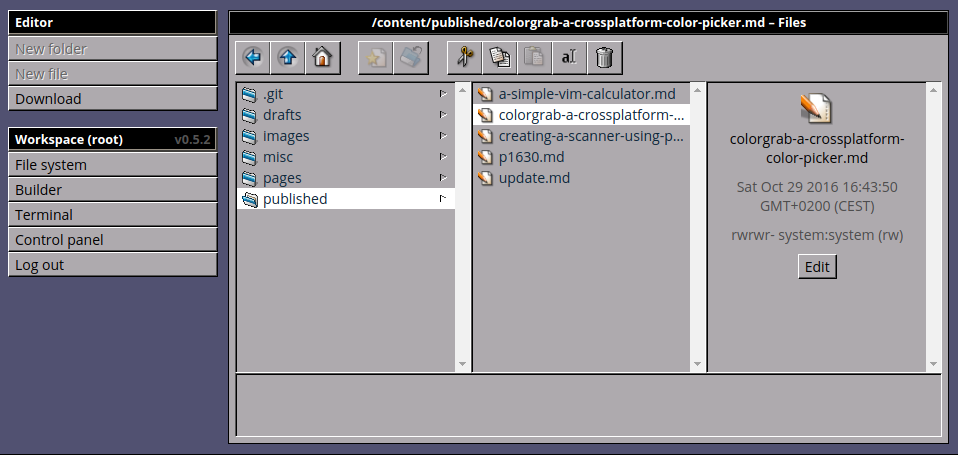The width and height of the screenshot is (958, 455).
Task: Click the published folder icon
Action: tap(249, 199)
